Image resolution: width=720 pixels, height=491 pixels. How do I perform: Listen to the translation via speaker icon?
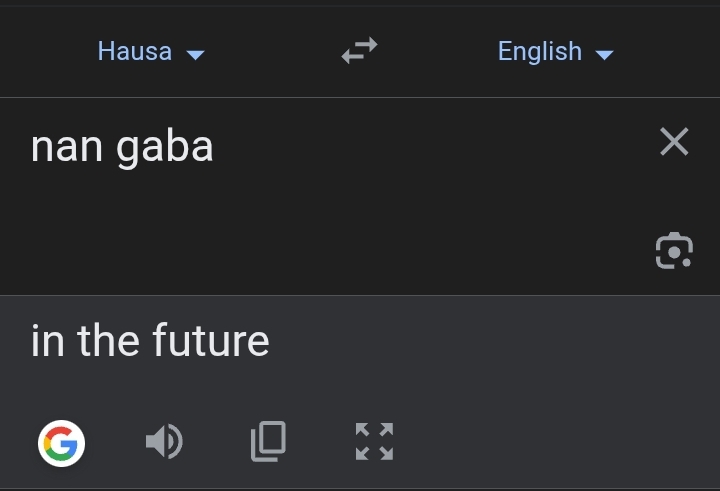(164, 441)
